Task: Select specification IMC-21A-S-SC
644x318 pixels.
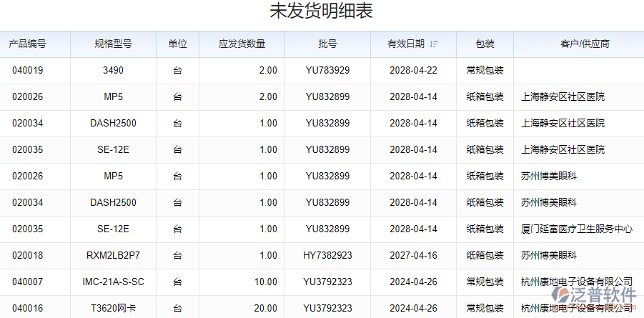Action: point(114,282)
